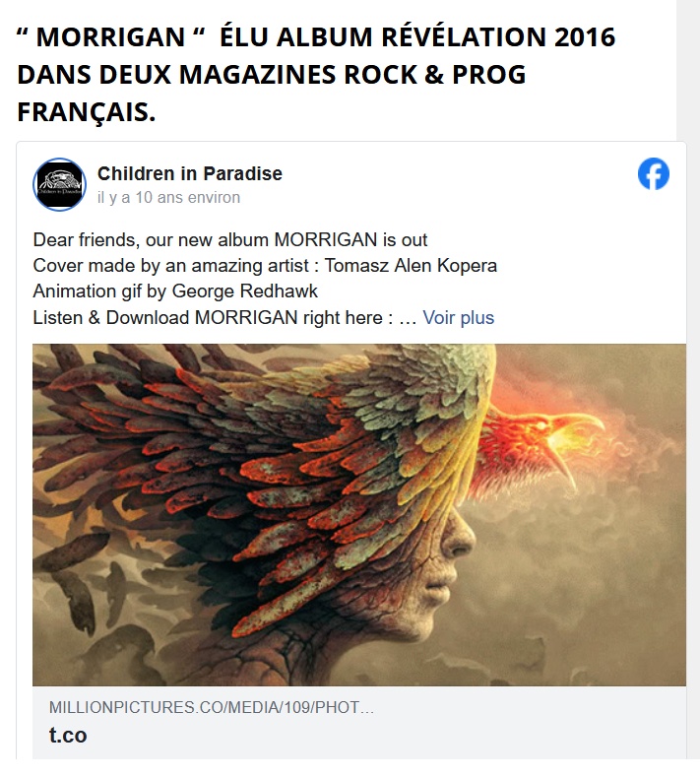
Task: Click the 't.co' link title
Action: tap(68, 735)
